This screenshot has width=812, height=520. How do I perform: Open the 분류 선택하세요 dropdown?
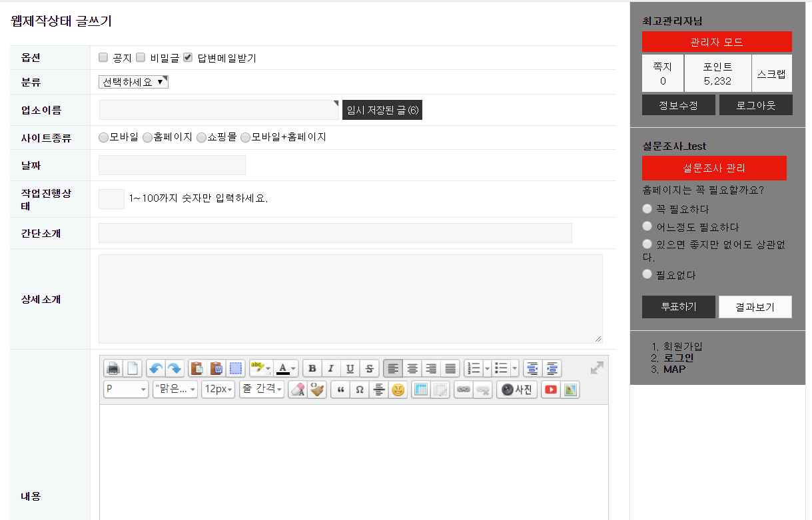click(133, 82)
